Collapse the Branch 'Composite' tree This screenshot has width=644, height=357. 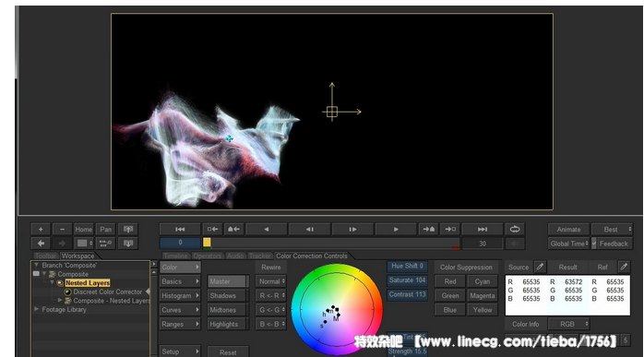(x=37, y=265)
